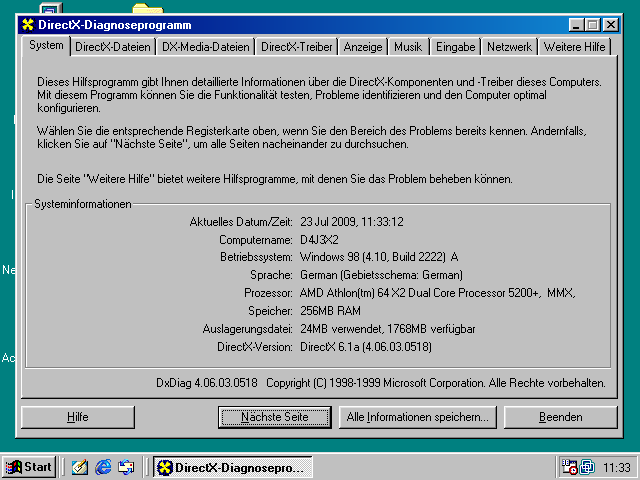The width and height of the screenshot is (640, 480).
Task: Click the DirectX 6.1a version value
Action: pyautogui.click(x=366, y=347)
